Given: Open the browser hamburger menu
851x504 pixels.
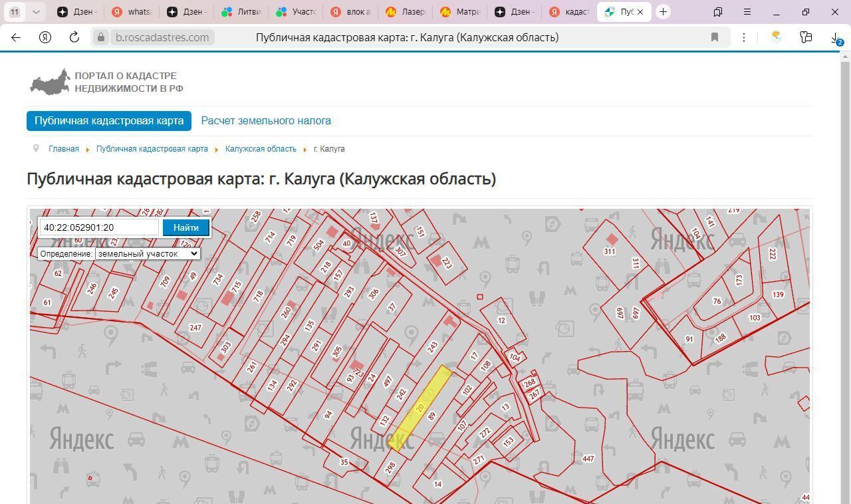Looking at the screenshot, I should click(x=747, y=11).
